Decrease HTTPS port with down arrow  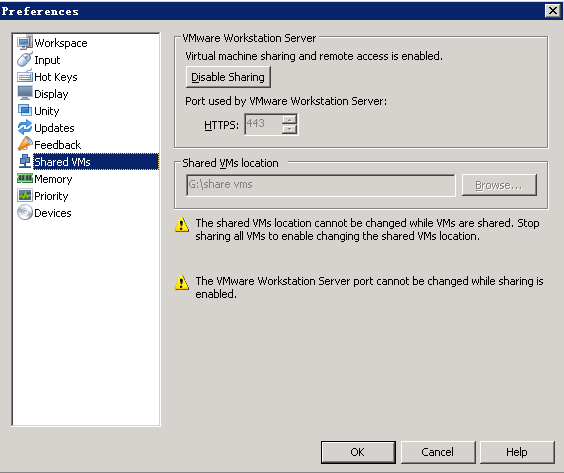289,129
